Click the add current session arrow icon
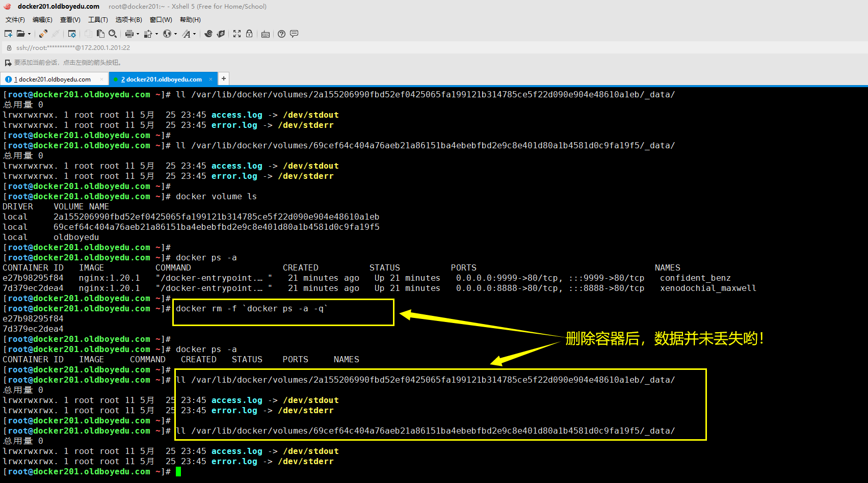This screenshot has width=868, height=483. (x=8, y=63)
